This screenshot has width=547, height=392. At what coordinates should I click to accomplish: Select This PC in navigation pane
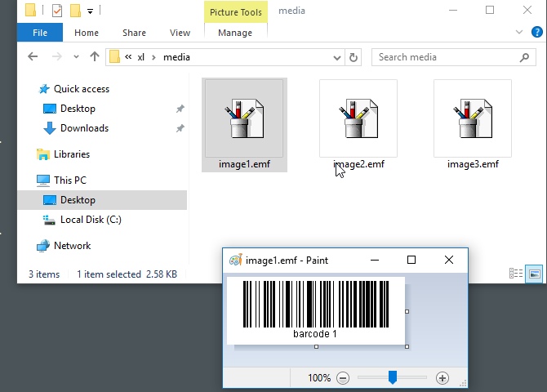(69, 180)
